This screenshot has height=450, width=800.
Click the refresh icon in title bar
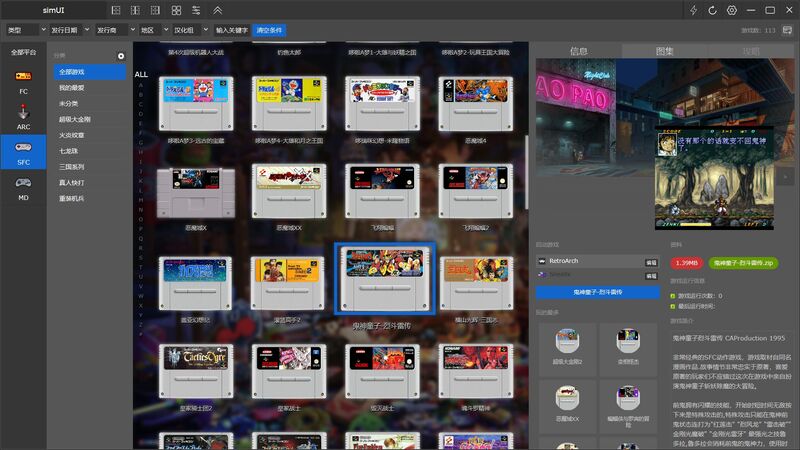(713, 10)
